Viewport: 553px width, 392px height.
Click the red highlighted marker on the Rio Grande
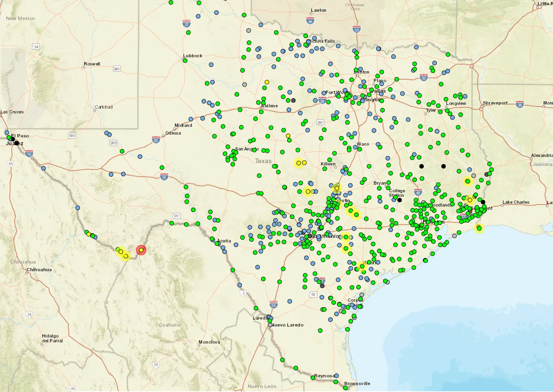click(x=141, y=250)
